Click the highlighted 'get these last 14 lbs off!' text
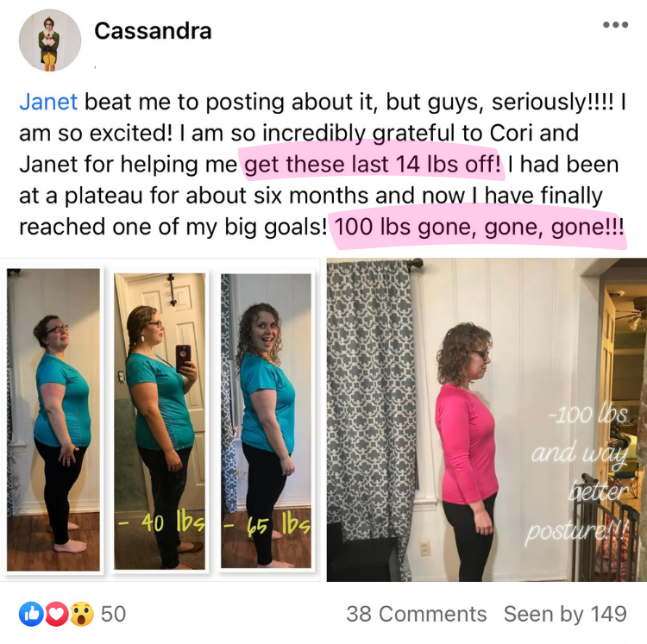The image size is (647, 644). click(373, 164)
